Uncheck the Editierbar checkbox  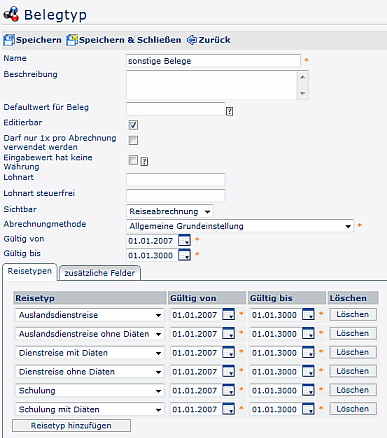133,125
